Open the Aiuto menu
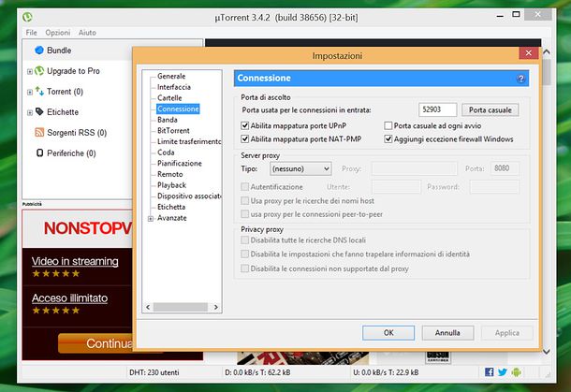571x392 pixels. 87,33
